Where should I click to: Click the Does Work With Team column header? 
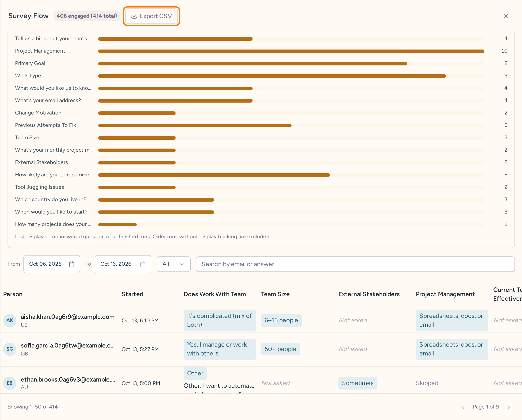tap(215, 294)
